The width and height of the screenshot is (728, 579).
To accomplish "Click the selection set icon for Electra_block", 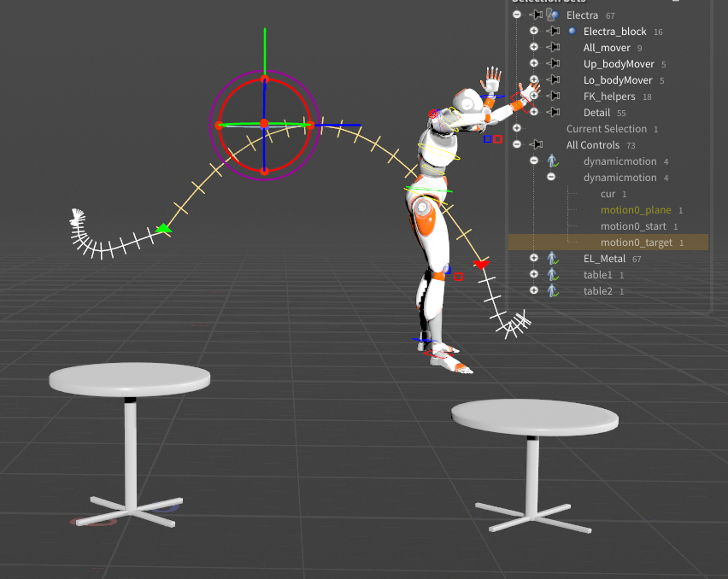I will click(553, 31).
